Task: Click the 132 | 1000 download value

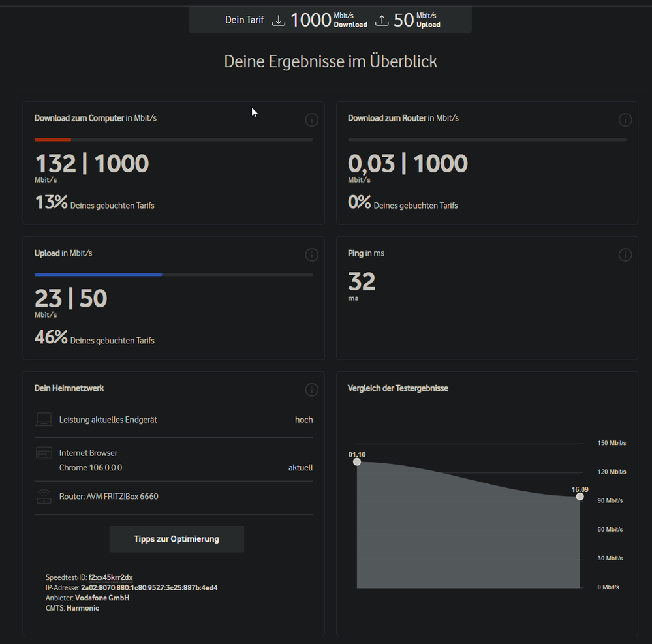Action: click(x=92, y=163)
